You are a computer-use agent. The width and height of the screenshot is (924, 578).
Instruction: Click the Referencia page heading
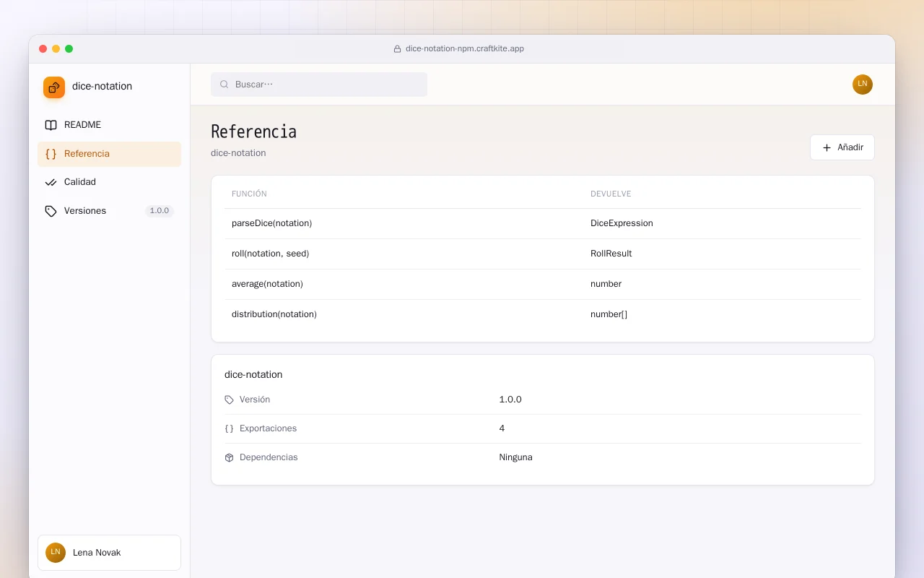click(x=253, y=131)
